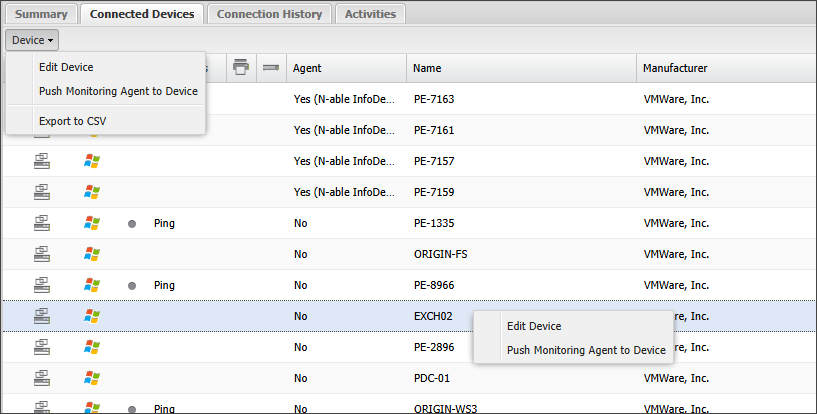This screenshot has height=414, width=817.
Task: Switch to the Connection History tab
Action: [x=269, y=14]
